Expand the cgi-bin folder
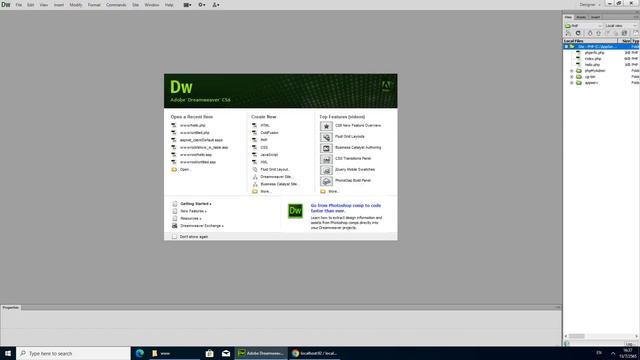 572,77
